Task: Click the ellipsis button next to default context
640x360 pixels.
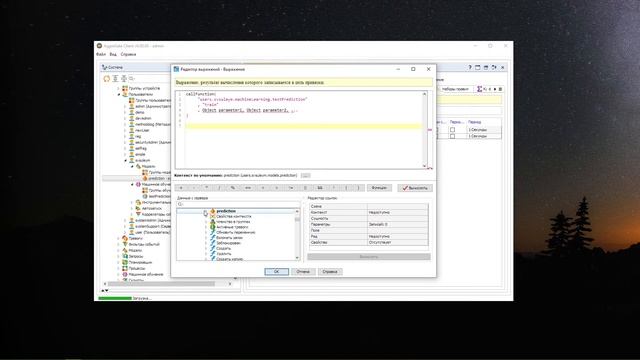Action: tap(305, 176)
